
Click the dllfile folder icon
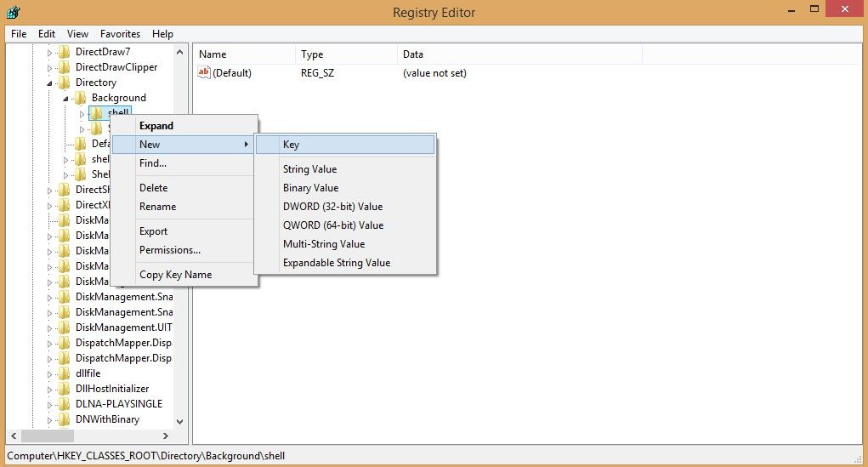coord(65,373)
